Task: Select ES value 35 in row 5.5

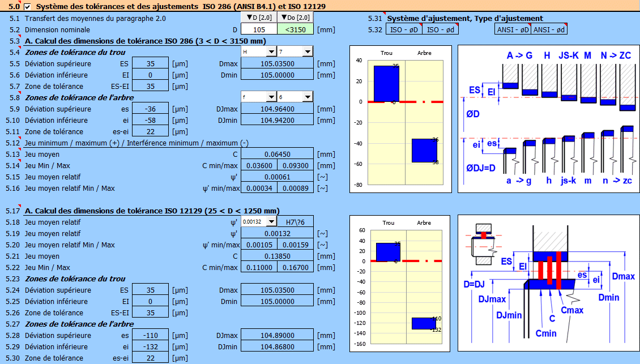Action: pyautogui.click(x=150, y=63)
